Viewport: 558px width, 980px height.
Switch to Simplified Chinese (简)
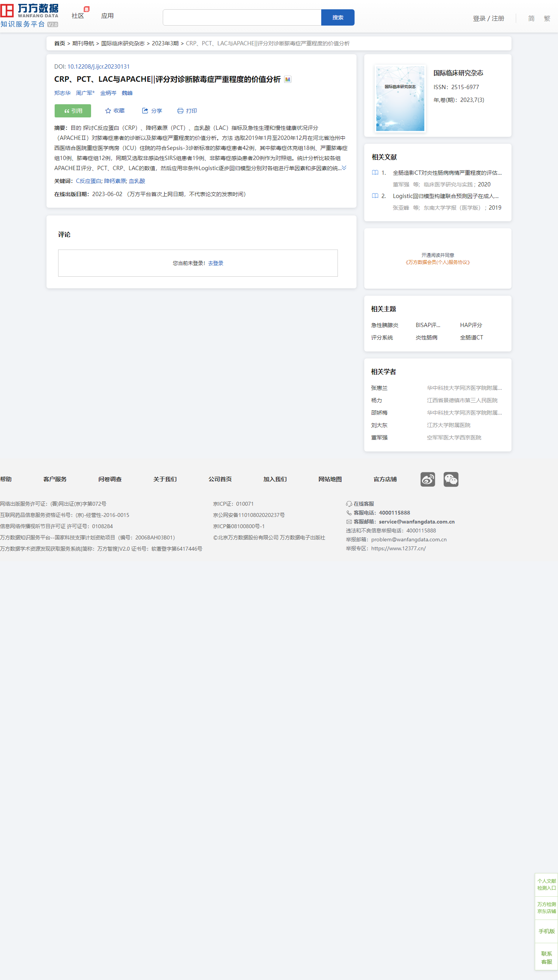click(531, 18)
